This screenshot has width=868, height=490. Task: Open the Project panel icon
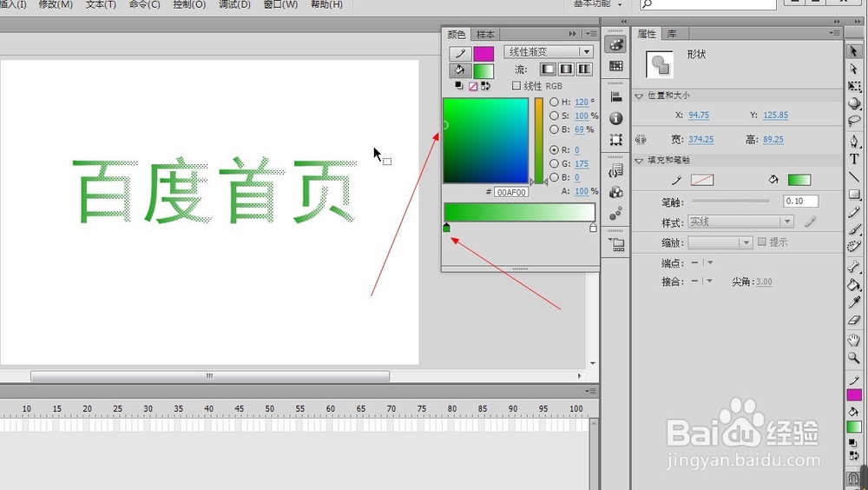615,244
